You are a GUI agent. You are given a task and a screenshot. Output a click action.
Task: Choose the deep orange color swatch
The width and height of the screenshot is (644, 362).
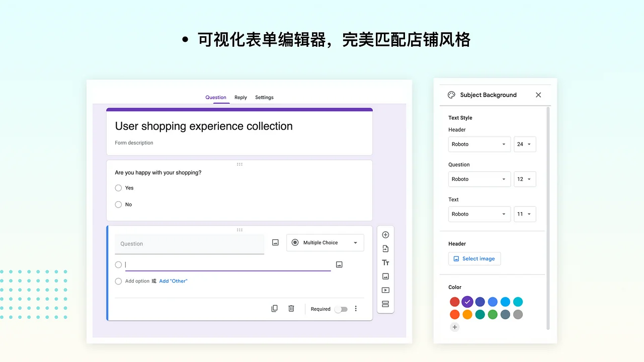[455, 314]
